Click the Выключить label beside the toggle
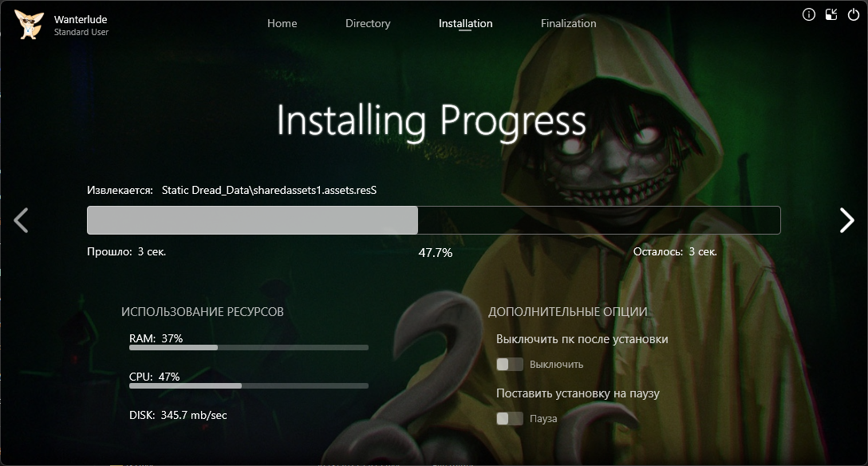This screenshot has width=868, height=466. pos(557,365)
